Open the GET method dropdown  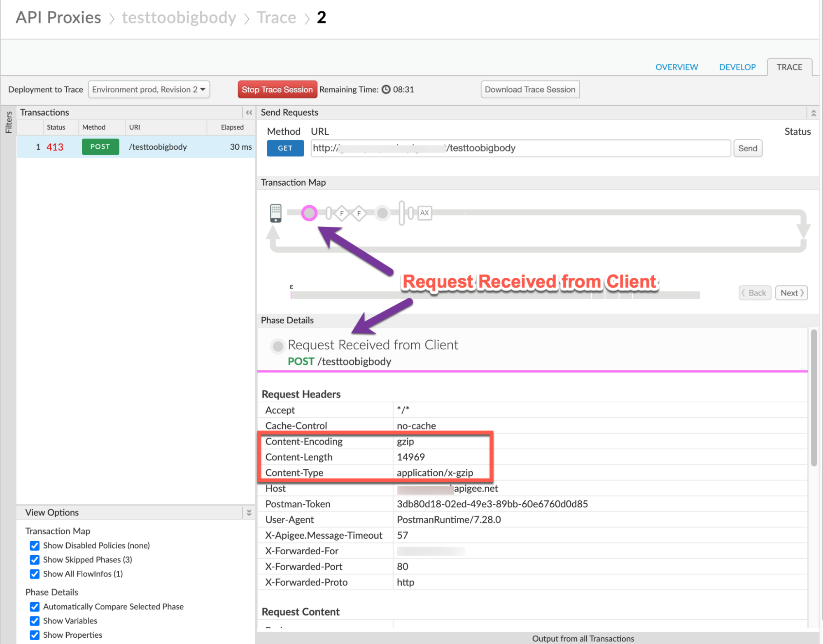tap(285, 148)
